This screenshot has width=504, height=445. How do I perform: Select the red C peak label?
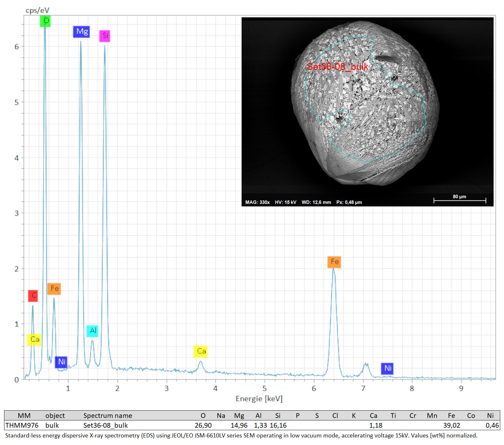[x=33, y=296]
